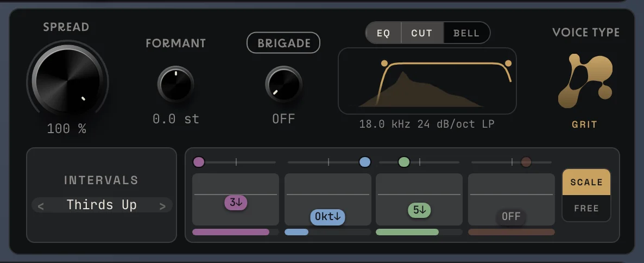Click the 0.0 st formant value

[x=176, y=119]
